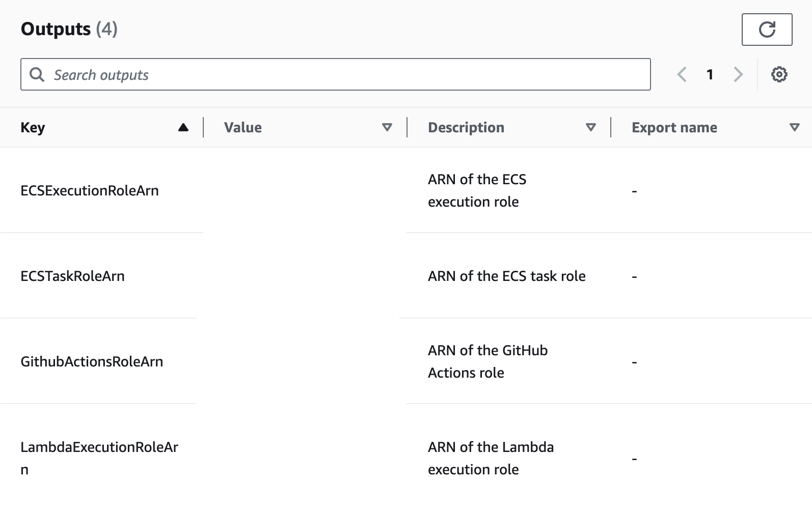Click export name dash for GithubActionsRoleArn
This screenshot has width=812, height=511.
tap(634, 362)
